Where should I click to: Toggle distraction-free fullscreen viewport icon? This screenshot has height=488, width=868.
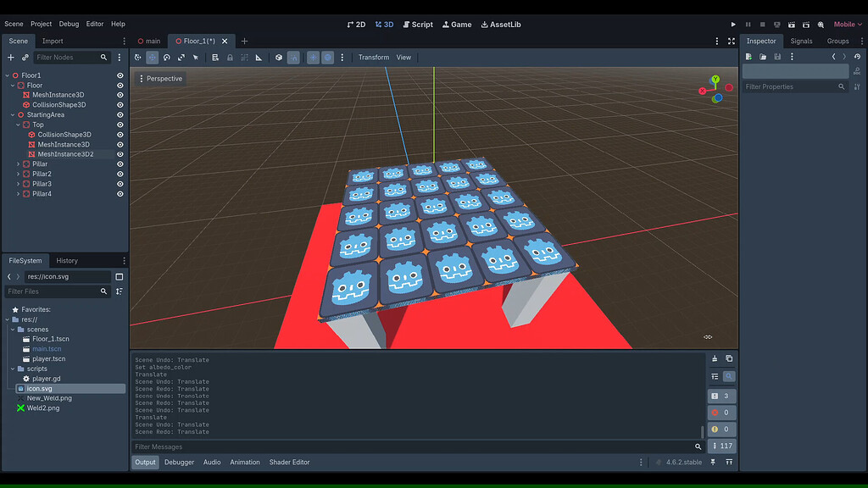pyautogui.click(x=732, y=41)
